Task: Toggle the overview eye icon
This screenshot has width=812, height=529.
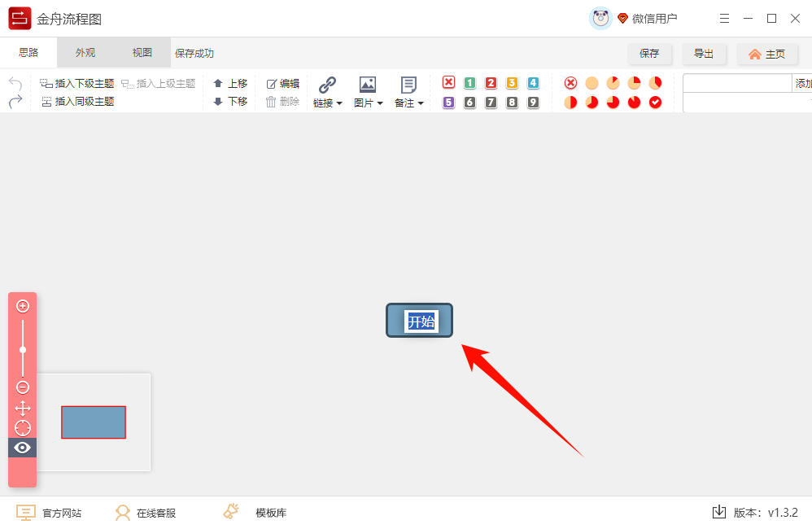Action: pos(22,447)
